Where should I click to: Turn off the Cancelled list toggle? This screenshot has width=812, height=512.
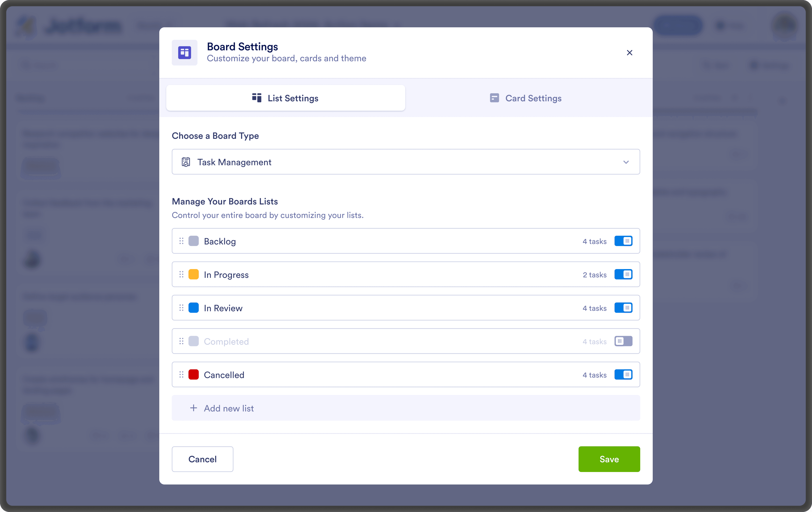pos(623,374)
